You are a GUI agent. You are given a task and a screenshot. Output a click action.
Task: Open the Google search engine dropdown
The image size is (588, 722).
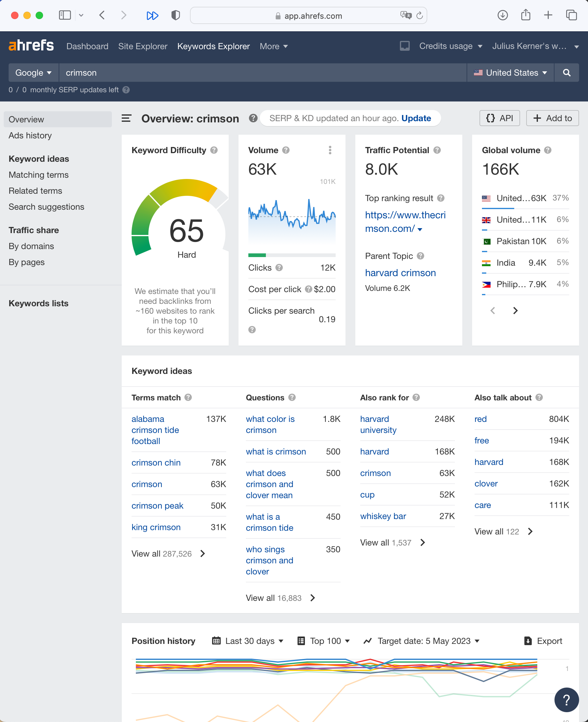[x=33, y=73]
